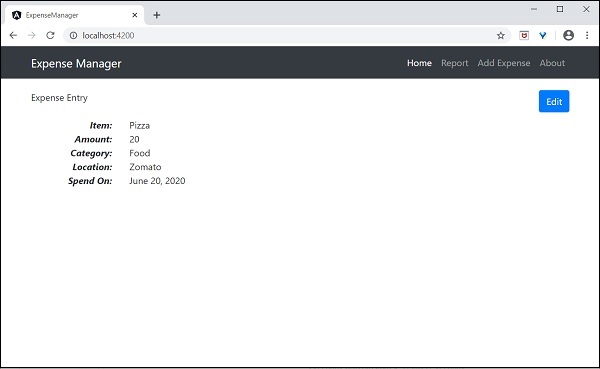Viewport: 600px width, 369px height.
Task: Open the red shield extension icon
Action: point(524,36)
